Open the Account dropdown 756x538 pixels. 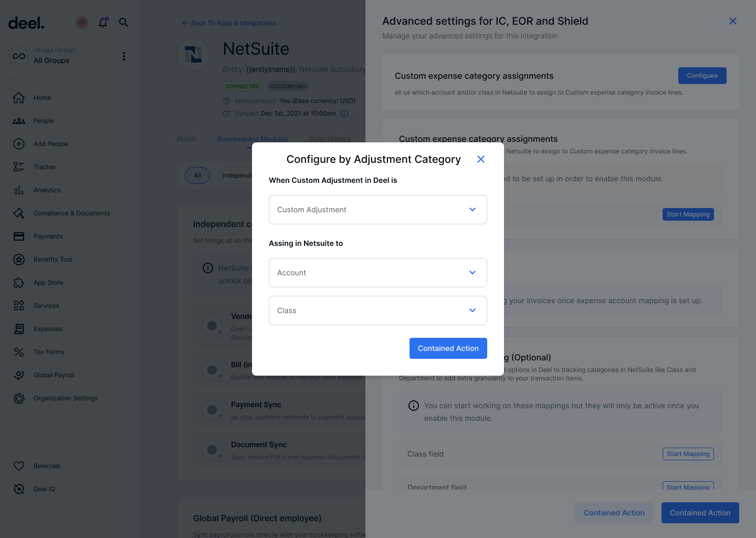tap(378, 273)
